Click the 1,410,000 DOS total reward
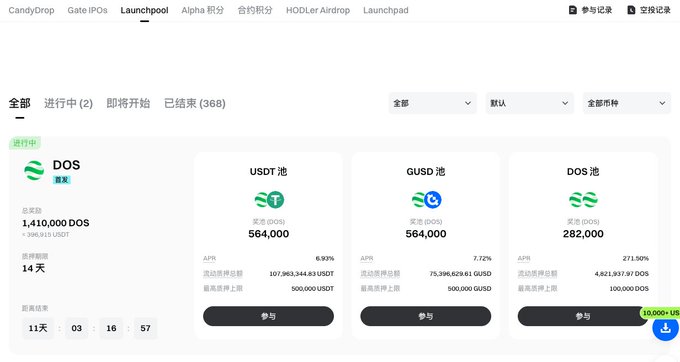Viewport: 680px width, 362px height. point(56,223)
